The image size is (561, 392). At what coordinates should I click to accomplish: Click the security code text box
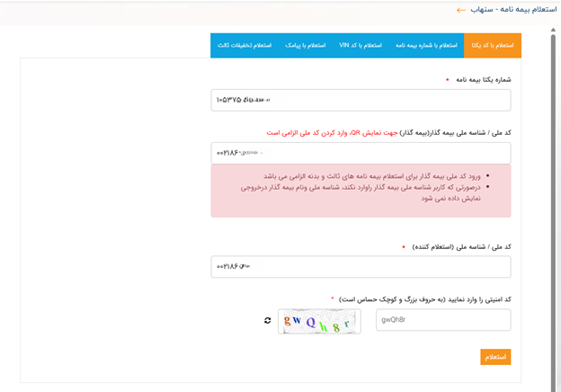tap(442, 320)
